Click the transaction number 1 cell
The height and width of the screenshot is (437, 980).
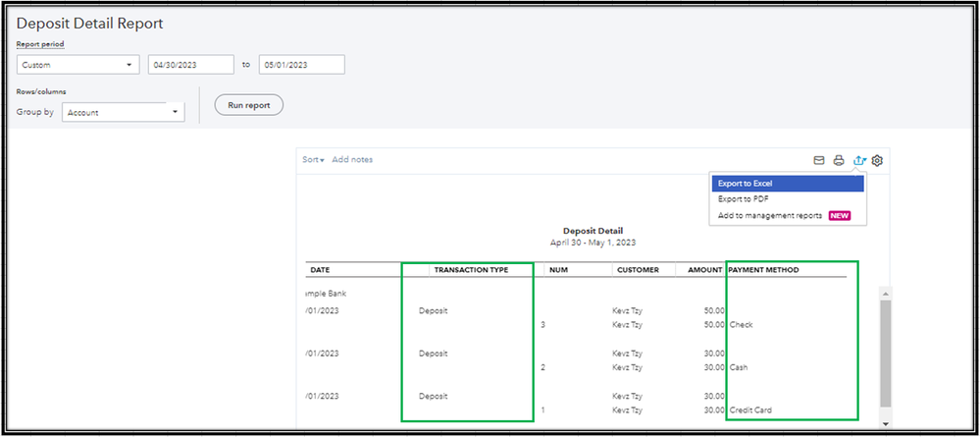click(x=543, y=410)
